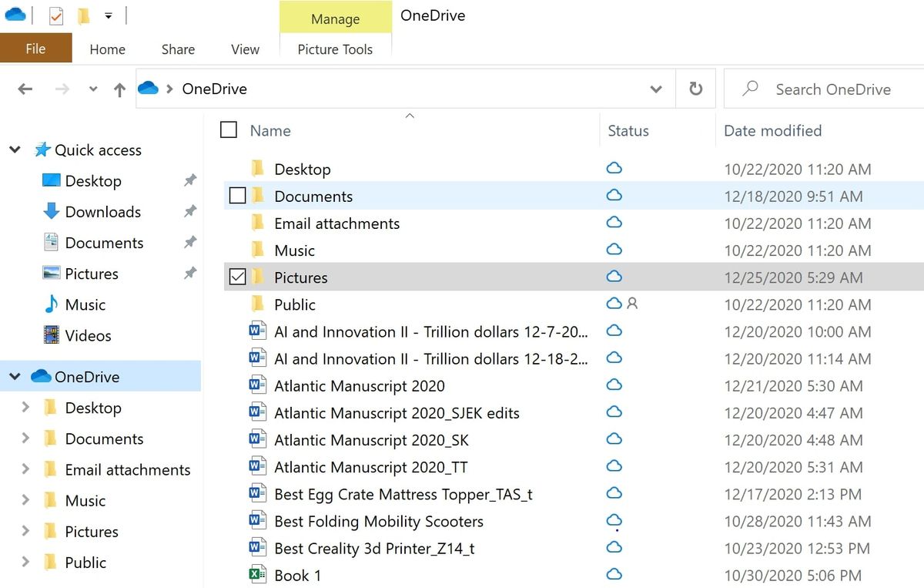Viewport: 924px width, 588px height.
Task: Click the Excel icon beside Book 1
Action: coord(256,574)
